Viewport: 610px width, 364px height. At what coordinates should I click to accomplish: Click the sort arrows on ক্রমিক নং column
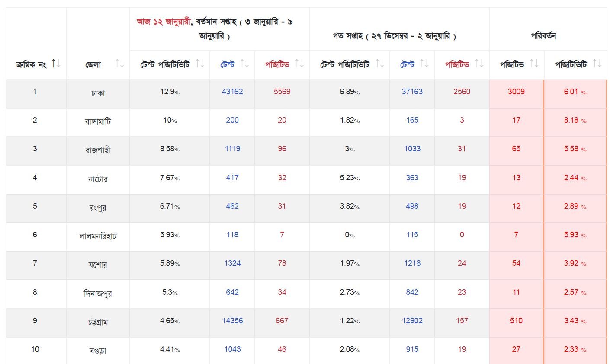click(55, 64)
